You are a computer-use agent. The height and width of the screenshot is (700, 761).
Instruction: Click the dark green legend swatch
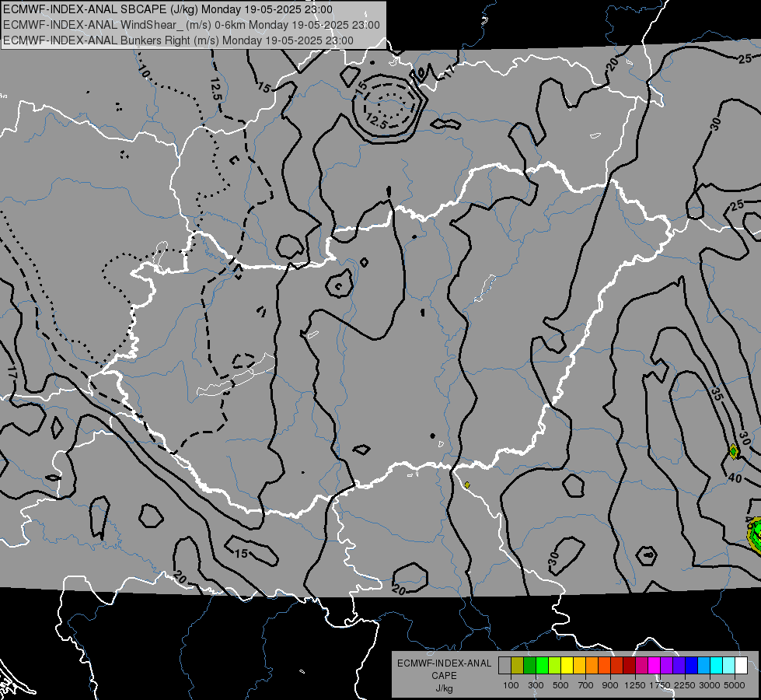point(529,665)
